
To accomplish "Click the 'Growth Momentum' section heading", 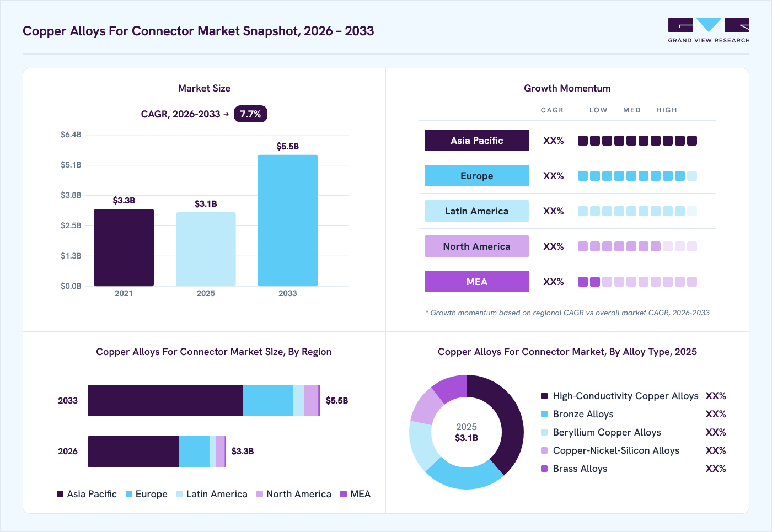I will 567,88.
